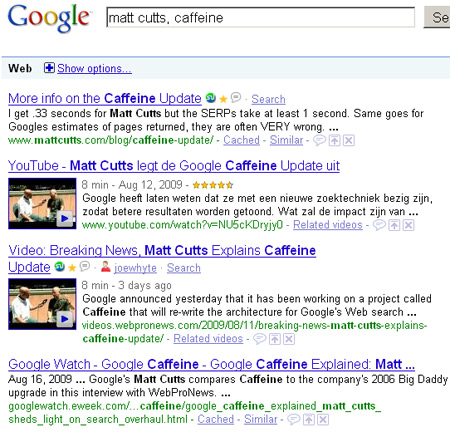Click SearchWiki swirl icon next to 'Caffeine Update' title
Screen dimensions: 450x437
coord(211,98)
